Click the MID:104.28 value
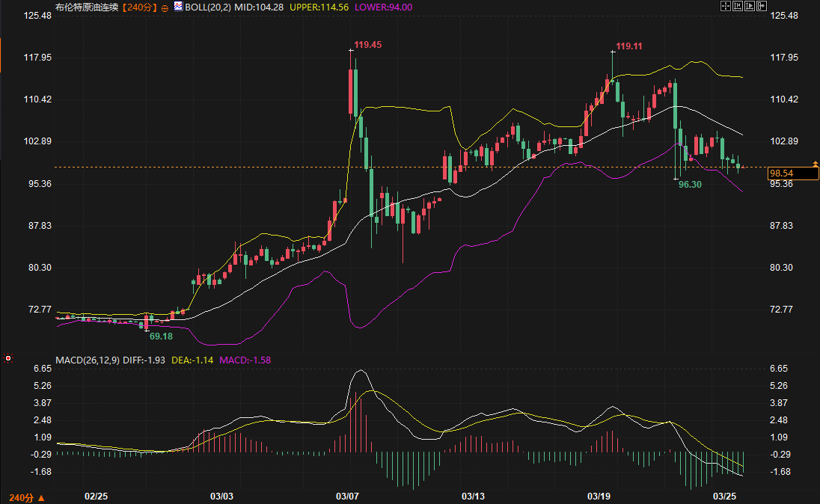820x504 pixels. pyautogui.click(x=258, y=7)
